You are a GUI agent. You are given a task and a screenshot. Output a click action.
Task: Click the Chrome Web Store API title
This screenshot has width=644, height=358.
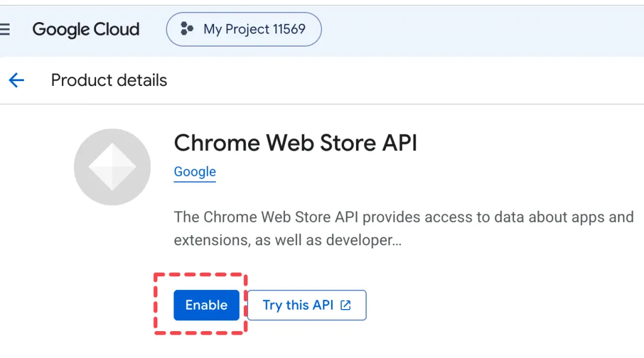click(295, 143)
